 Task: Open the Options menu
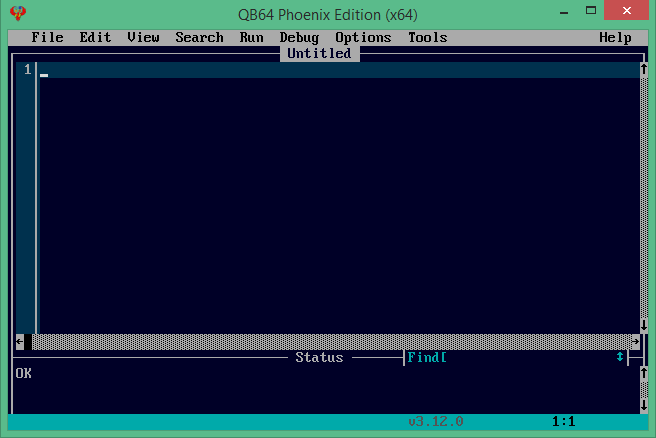point(363,37)
